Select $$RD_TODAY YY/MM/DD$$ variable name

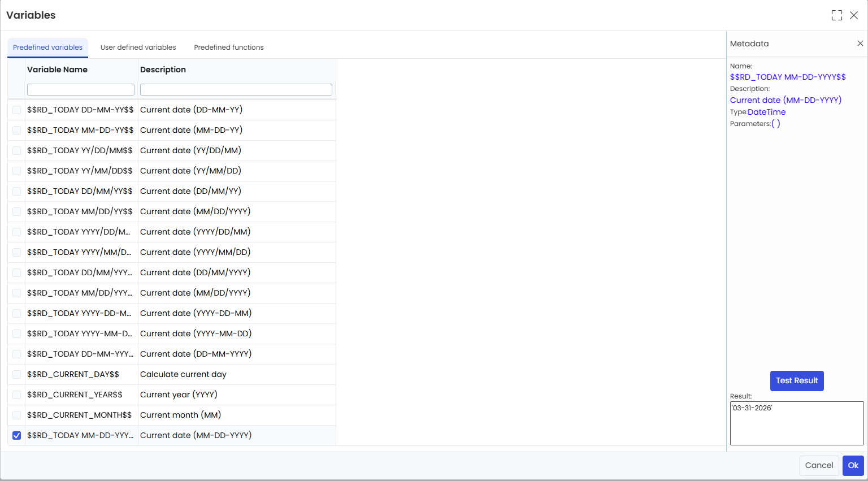point(80,171)
